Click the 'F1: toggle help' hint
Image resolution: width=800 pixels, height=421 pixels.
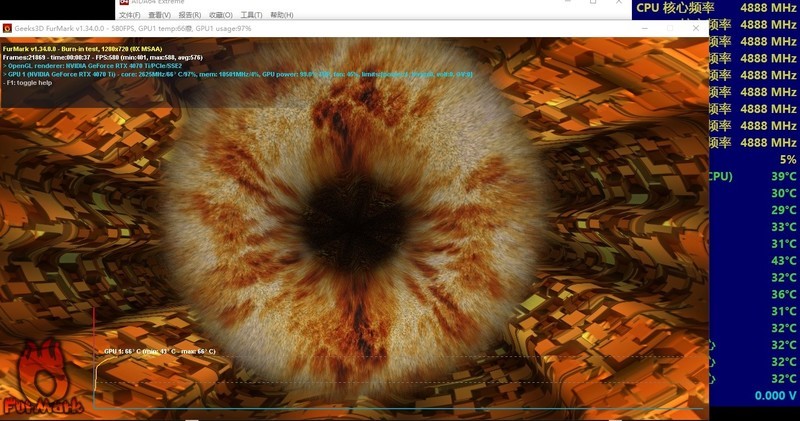point(28,83)
